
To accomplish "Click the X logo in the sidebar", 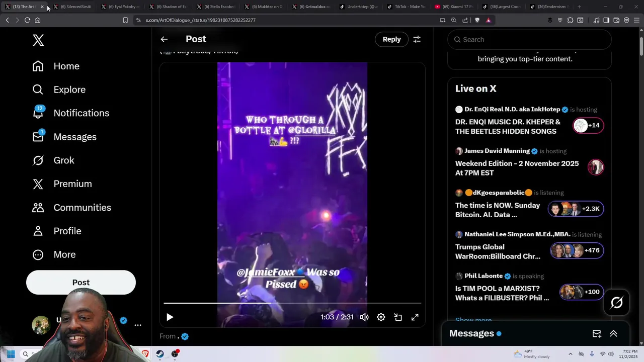I will (x=38, y=40).
